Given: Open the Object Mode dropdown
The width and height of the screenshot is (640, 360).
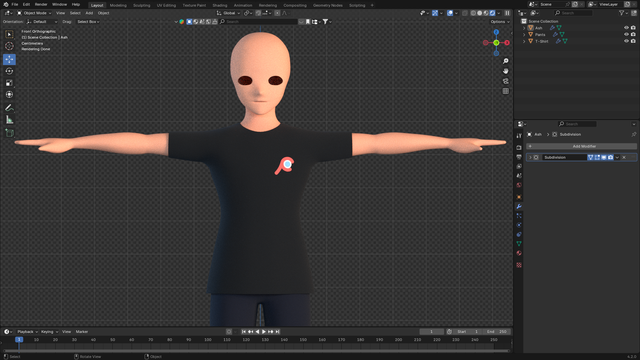Looking at the screenshot, I should click(x=34, y=13).
